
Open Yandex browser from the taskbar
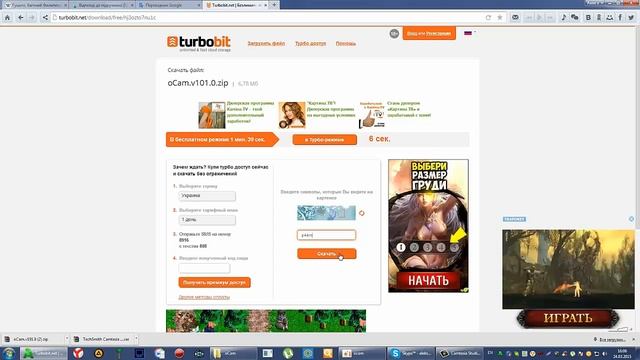tap(78, 353)
